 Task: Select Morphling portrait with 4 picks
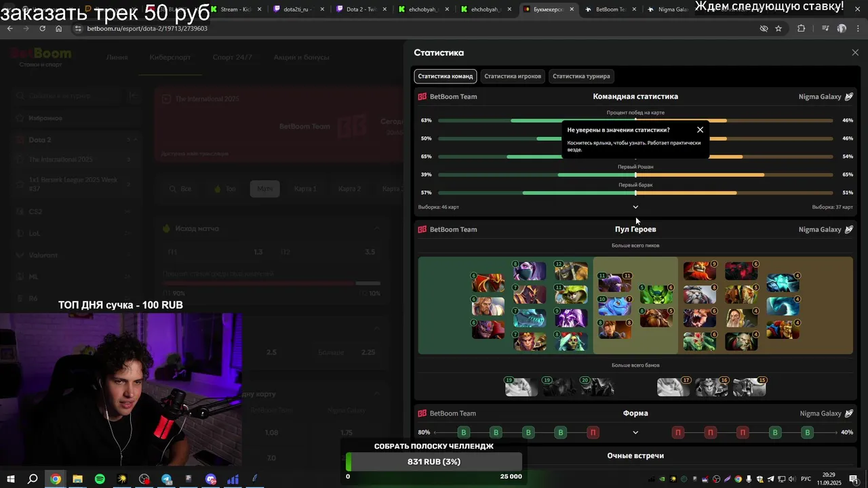[783, 306]
